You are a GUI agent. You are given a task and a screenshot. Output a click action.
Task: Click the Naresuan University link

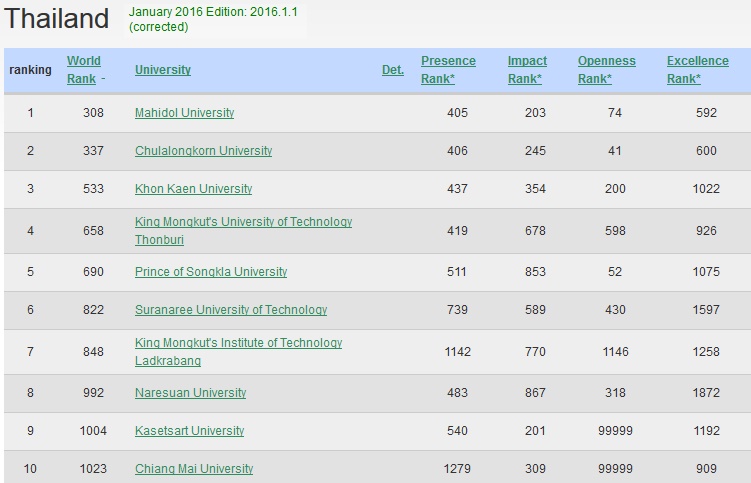pyautogui.click(x=190, y=393)
